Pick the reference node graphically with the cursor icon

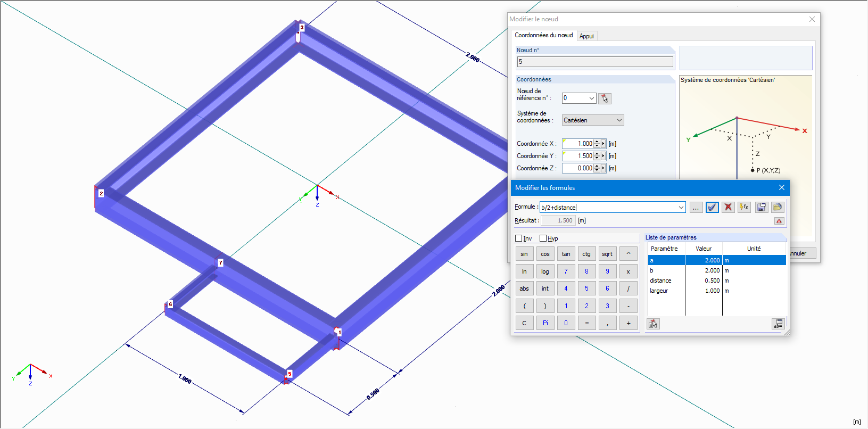tap(605, 98)
